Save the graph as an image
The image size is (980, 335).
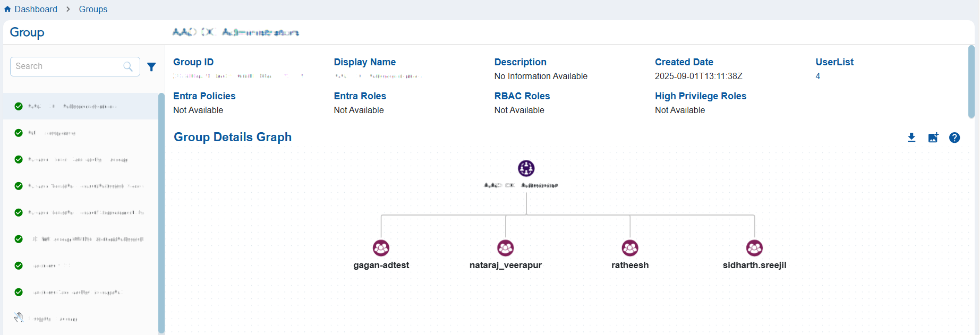click(933, 138)
